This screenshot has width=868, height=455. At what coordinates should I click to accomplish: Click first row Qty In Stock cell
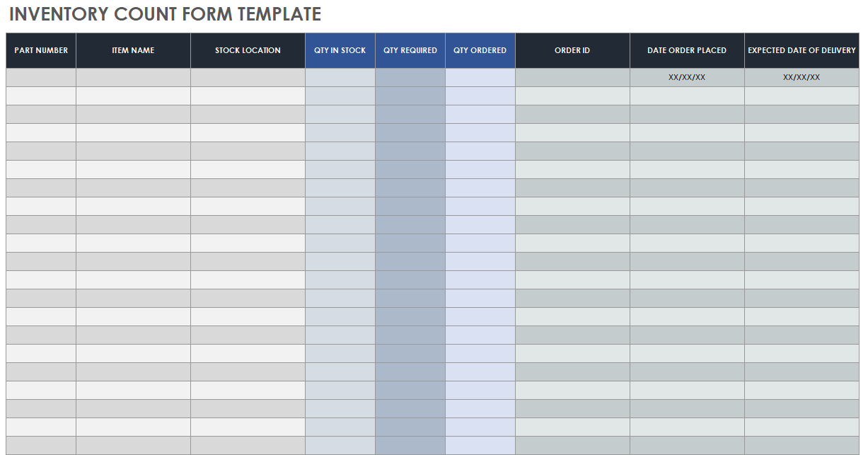click(340, 78)
